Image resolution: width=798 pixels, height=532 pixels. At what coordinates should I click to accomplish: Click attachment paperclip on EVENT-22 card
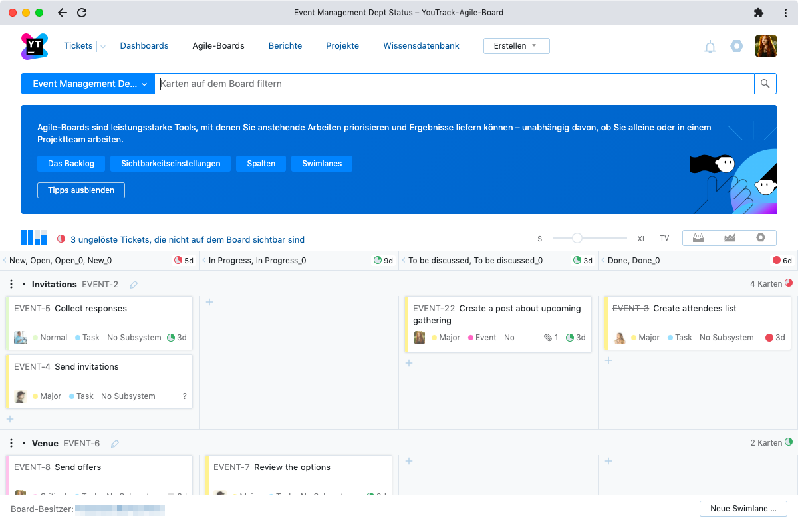click(x=547, y=338)
